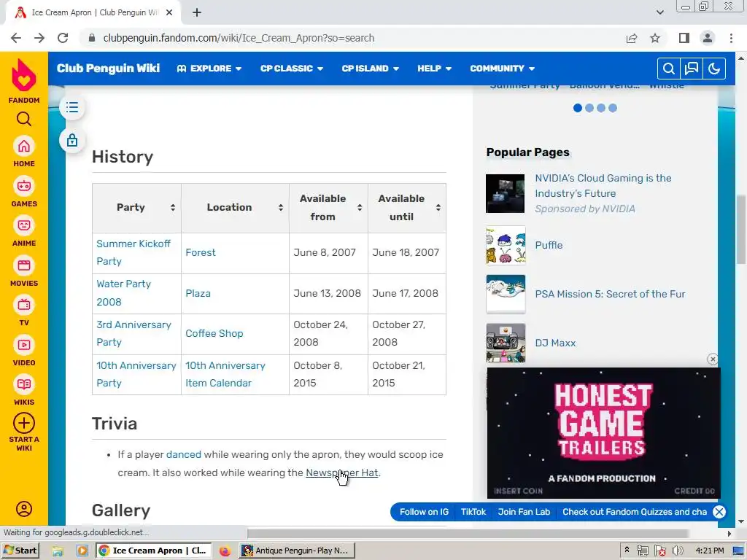
Task: Open Chrome profile avatar
Action: [x=708, y=38]
